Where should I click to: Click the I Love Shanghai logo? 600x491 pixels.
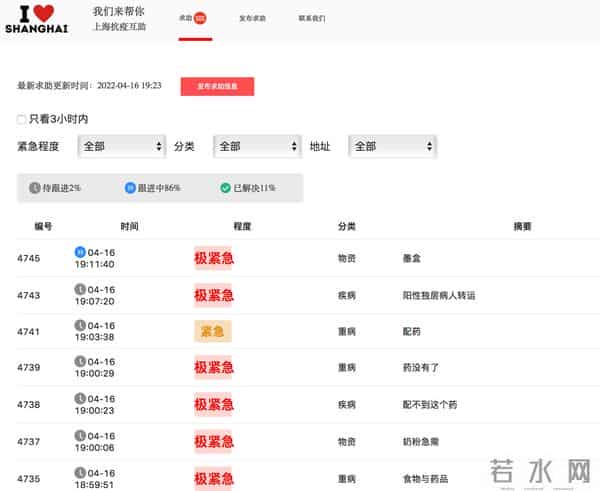[37, 19]
